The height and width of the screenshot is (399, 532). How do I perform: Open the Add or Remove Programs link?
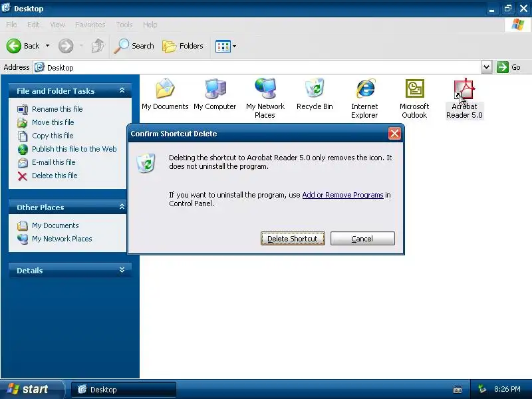(x=342, y=195)
